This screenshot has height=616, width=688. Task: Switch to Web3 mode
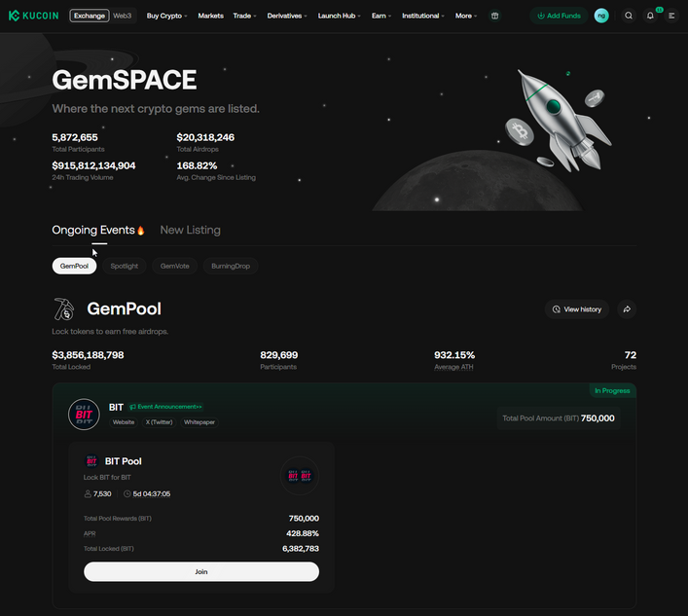click(122, 16)
